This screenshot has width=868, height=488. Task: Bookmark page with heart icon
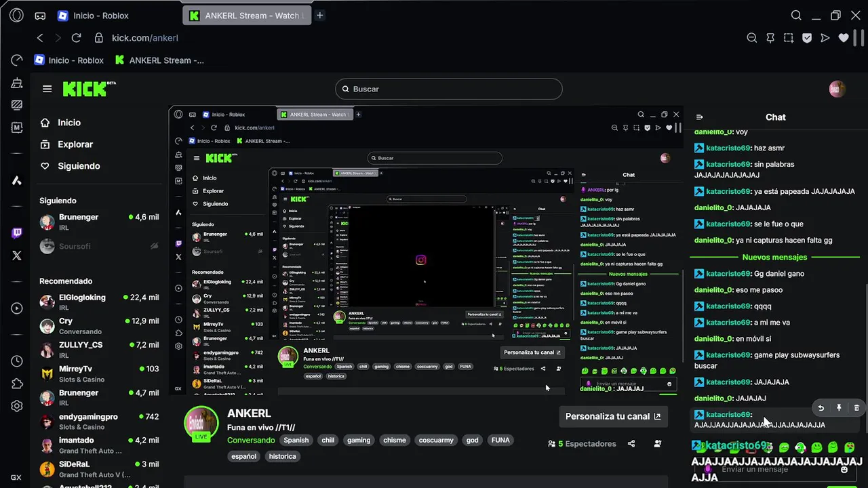[844, 38]
